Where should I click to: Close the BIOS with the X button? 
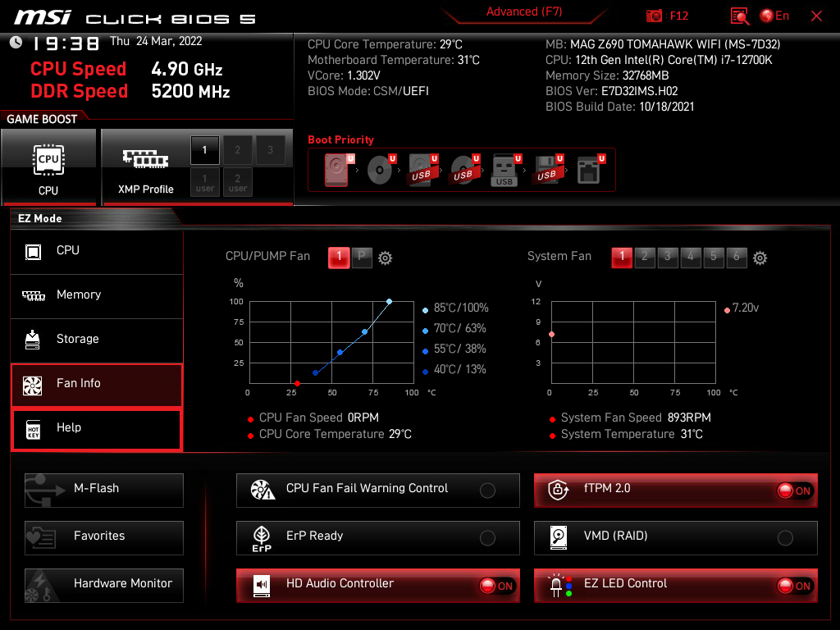tap(816, 16)
